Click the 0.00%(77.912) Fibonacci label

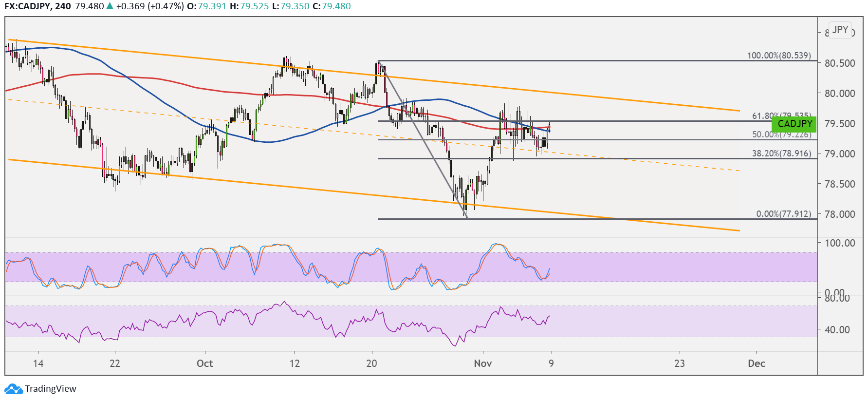(783, 214)
